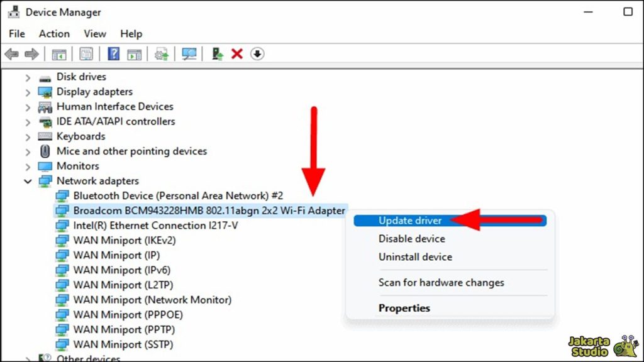Select WAN Miniport (PPTP) in the device list
This screenshot has width=644, height=362.
click(x=123, y=329)
